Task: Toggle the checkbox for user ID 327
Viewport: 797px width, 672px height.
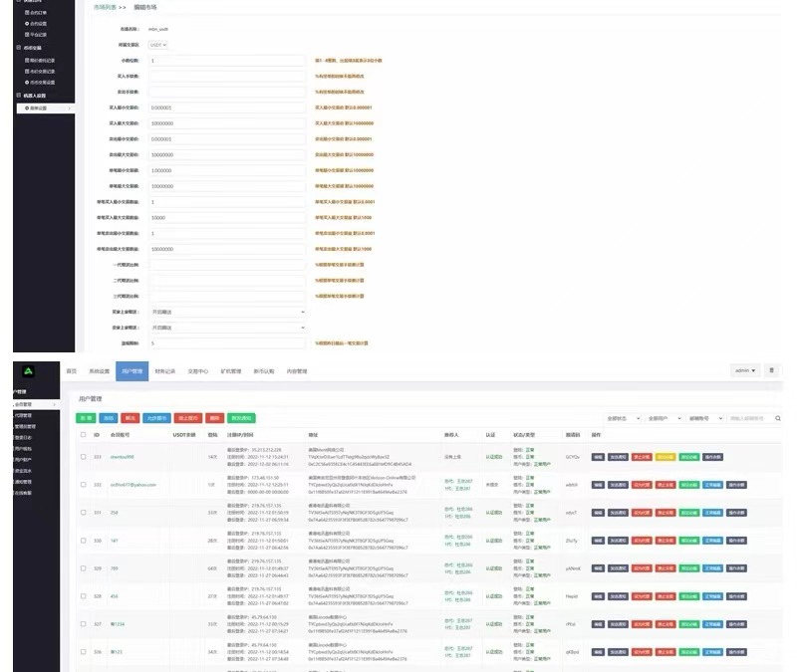Action: [84, 624]
